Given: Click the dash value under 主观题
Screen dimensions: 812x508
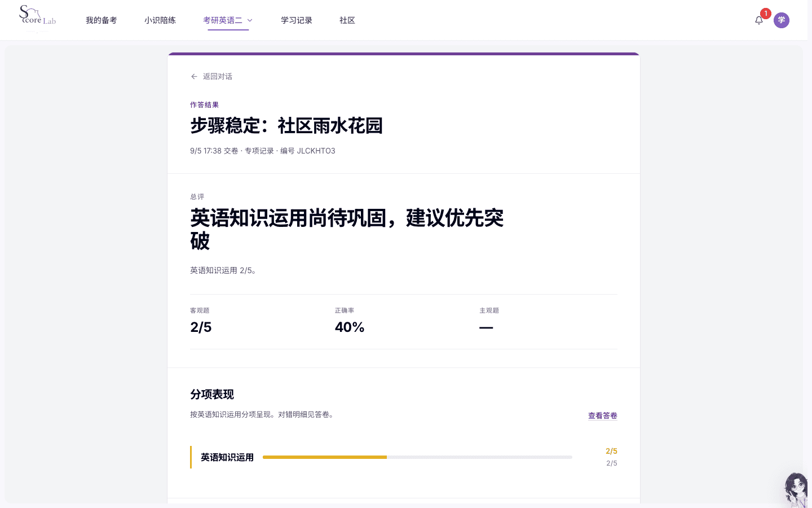Looking at the screenshot, I should coord(486,327).
